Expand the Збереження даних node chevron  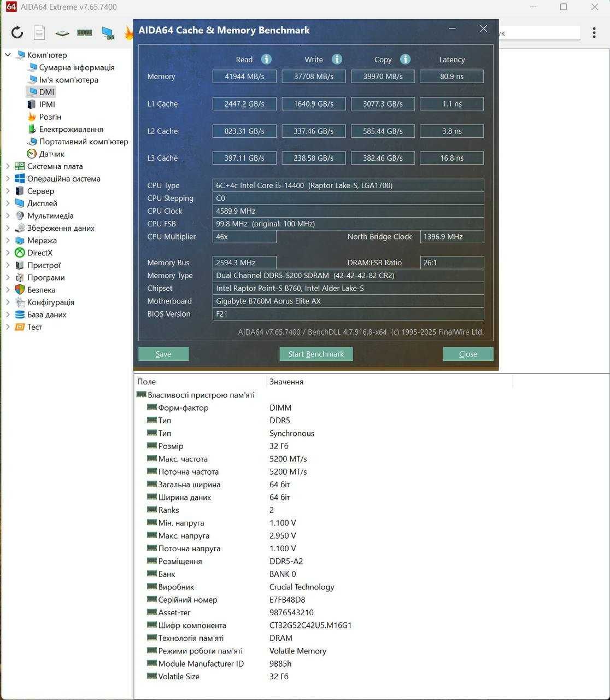(8, 228)
